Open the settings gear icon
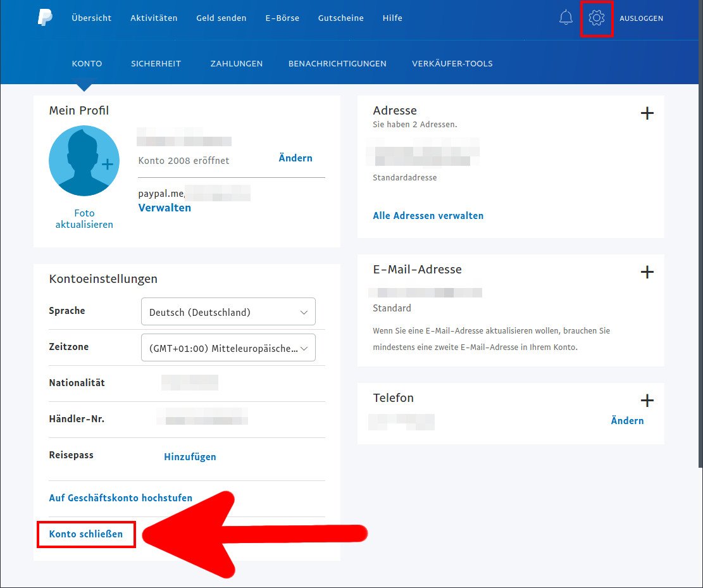The width and height of the screenshot is (703, 588). click(596, 17)
